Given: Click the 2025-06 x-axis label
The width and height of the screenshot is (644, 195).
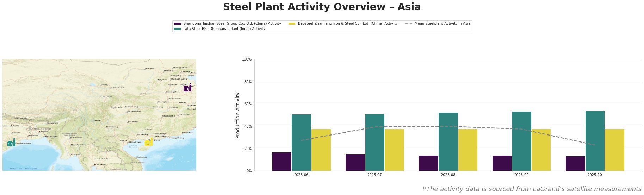Looking at the screenshot, I should tap(301, 175).
